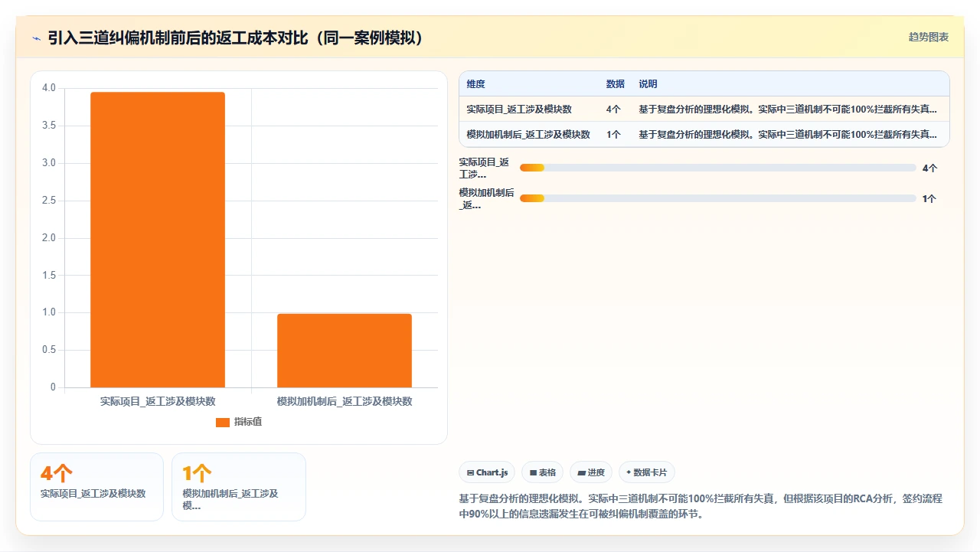Click the 实际项目_返工涉及模块数 orange bar

click(158, 240)
